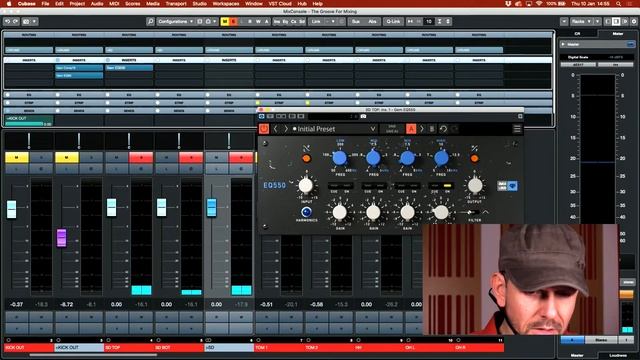Click the undo icon in EQ550 header
Image resolution: width=640 pixels, height=360 pixels.
[443, 129]
